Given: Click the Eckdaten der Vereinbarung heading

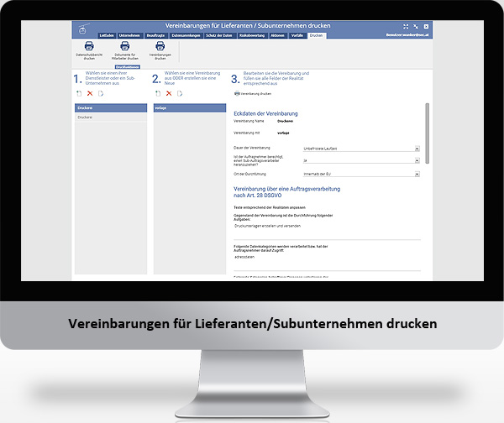Looking at the screenshot, I should click(x=265, y=113).
